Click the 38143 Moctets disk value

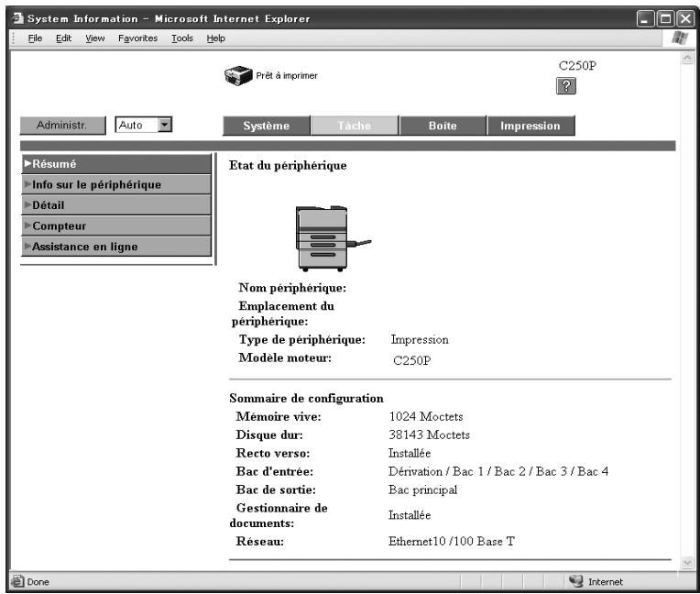coord(429,434)
